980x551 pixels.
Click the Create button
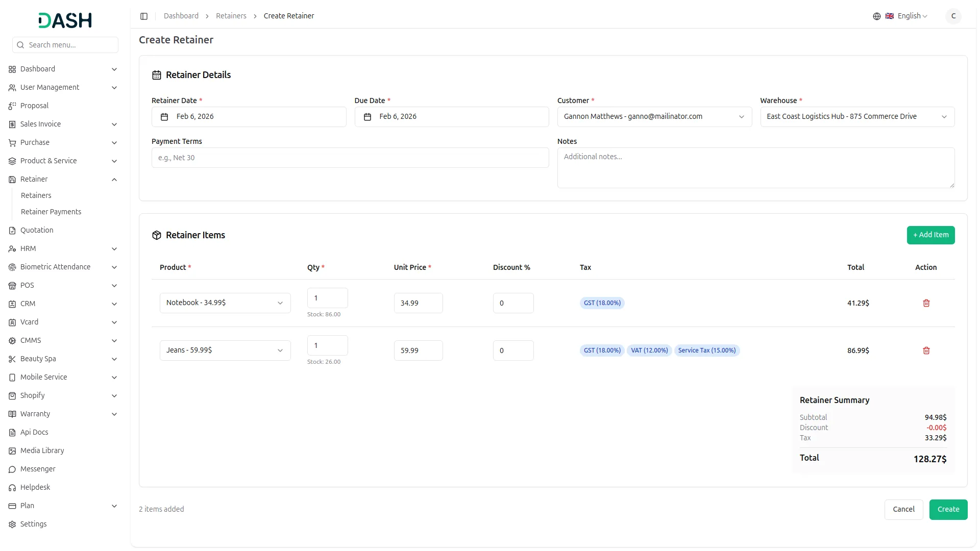pyautogui.click(x=948, y=510)
